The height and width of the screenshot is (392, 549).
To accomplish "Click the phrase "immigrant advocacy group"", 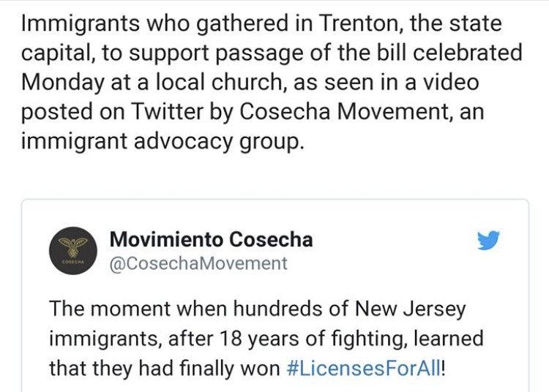I will pos(161,141).
